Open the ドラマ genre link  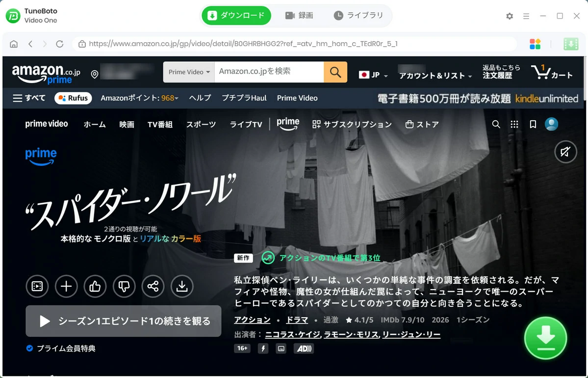[x=297, y=320]
